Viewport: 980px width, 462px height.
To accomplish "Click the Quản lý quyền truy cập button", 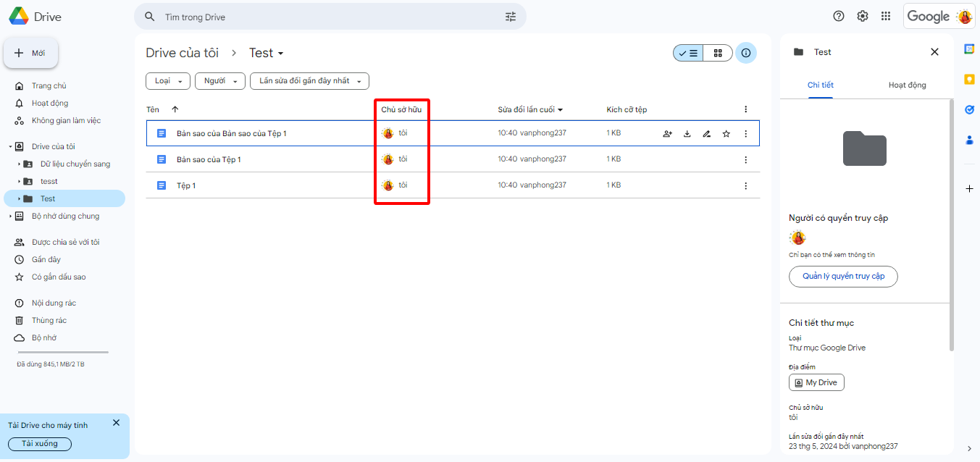I will point(843,277).
